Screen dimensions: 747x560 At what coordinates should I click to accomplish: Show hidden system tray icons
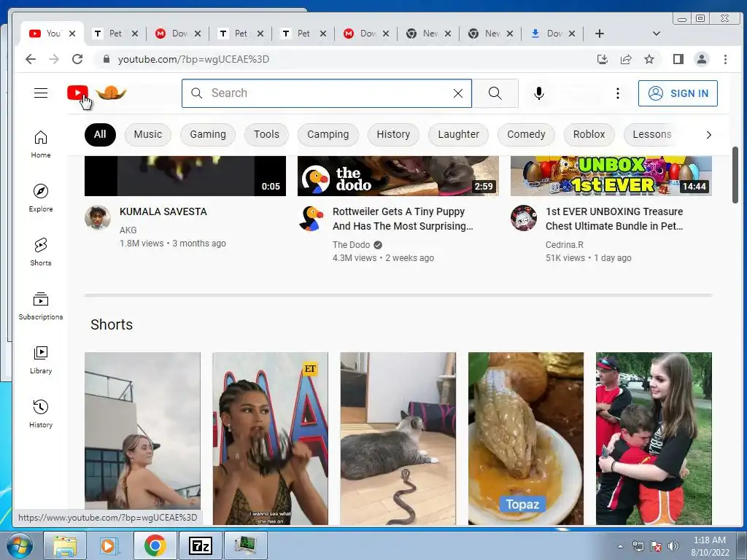(x=620, y=546)
